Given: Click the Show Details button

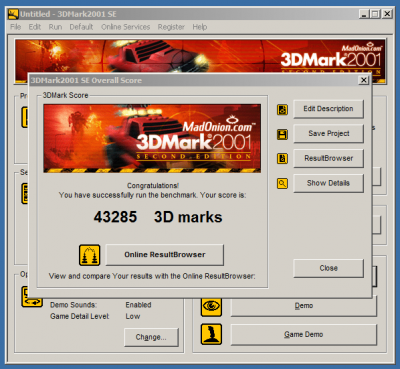Looking at the screenshot, I should (x=328, y=183).
